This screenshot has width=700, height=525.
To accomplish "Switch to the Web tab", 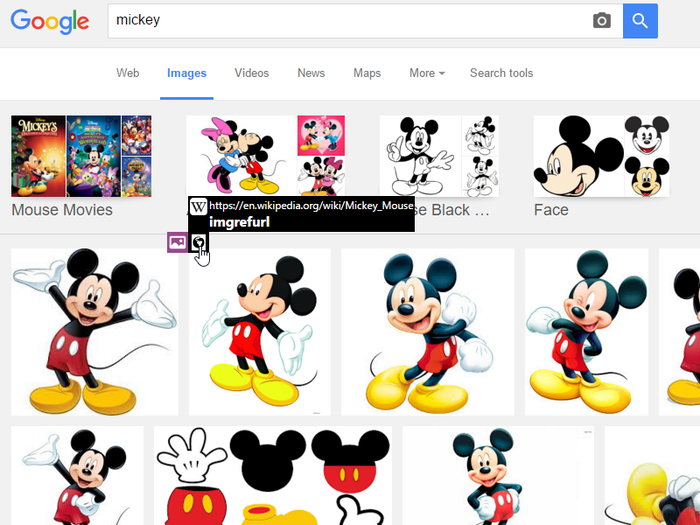I will coord(128,73).
